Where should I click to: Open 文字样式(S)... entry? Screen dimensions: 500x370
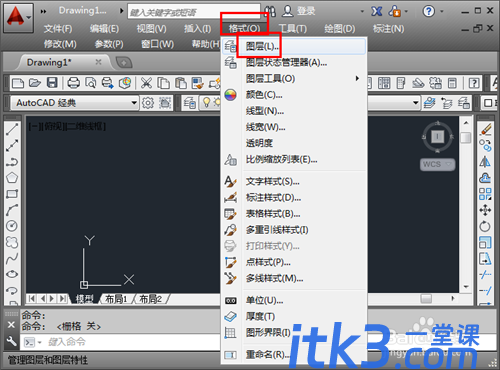pos(294,182)
